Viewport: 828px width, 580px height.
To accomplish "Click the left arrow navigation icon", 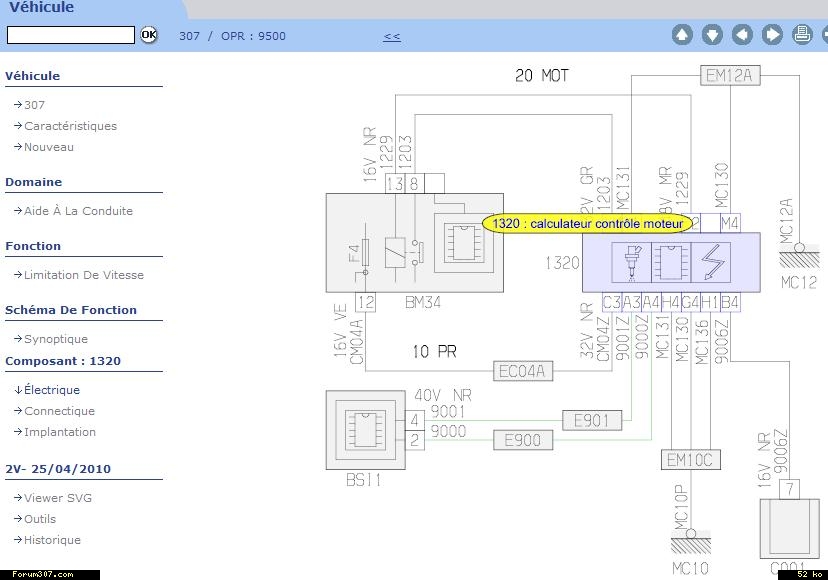I will [742, 35].
